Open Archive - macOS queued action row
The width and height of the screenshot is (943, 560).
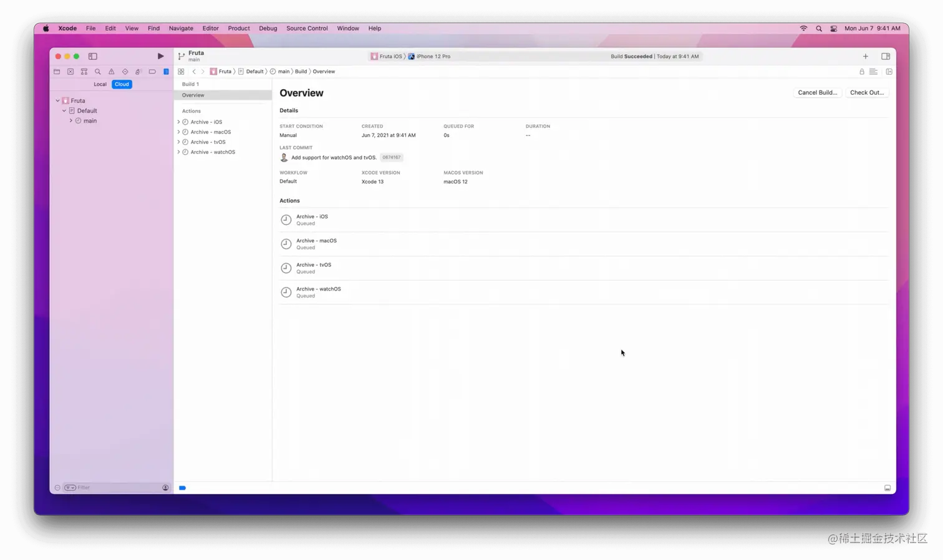[583, 244]
